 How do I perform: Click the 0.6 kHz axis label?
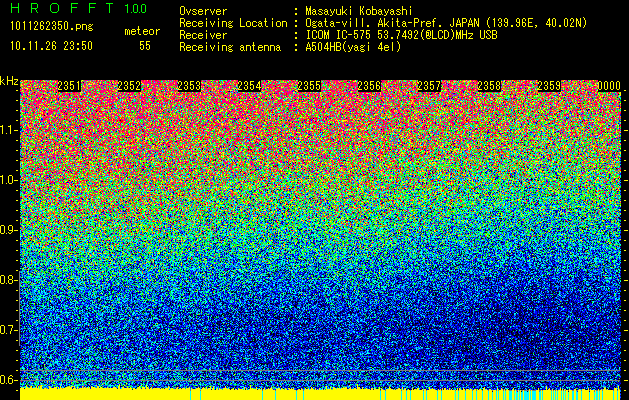coord(9,380)
